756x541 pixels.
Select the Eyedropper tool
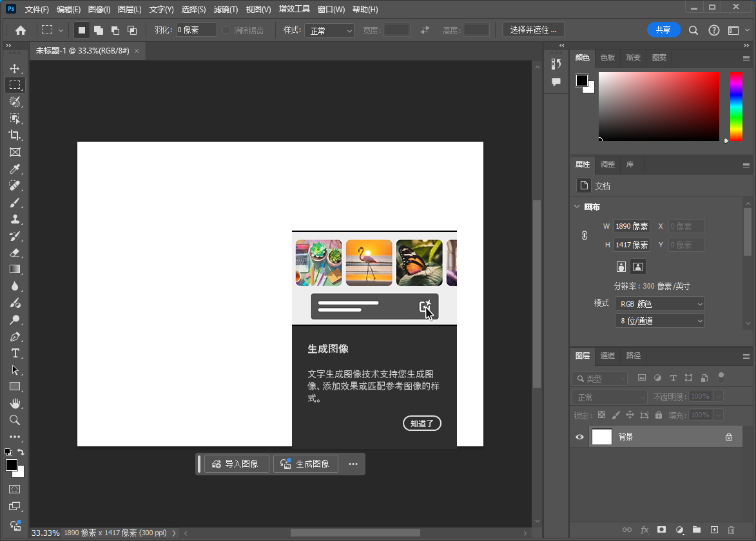pyautogui.click(x=14, y=169)
